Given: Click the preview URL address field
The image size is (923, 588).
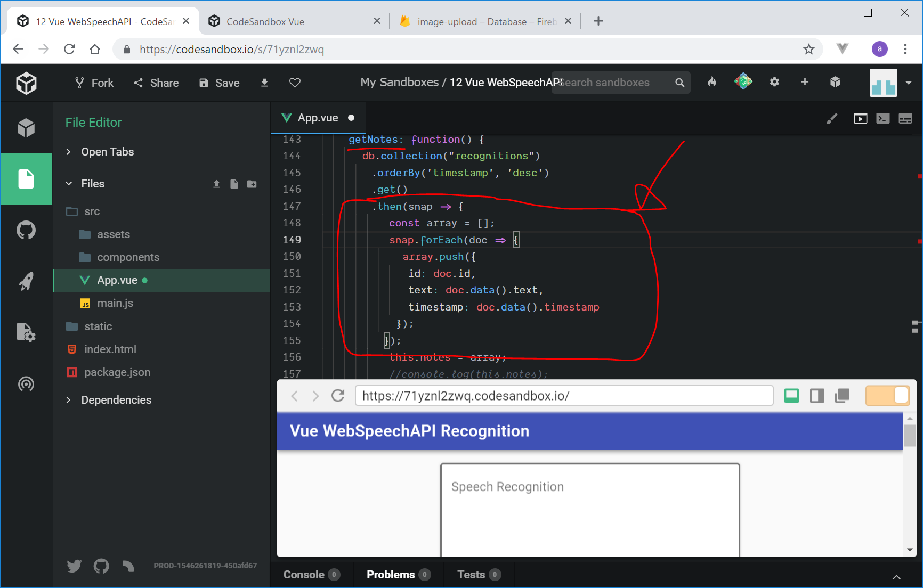Looking at the screenshot, I should coord(564,396).
